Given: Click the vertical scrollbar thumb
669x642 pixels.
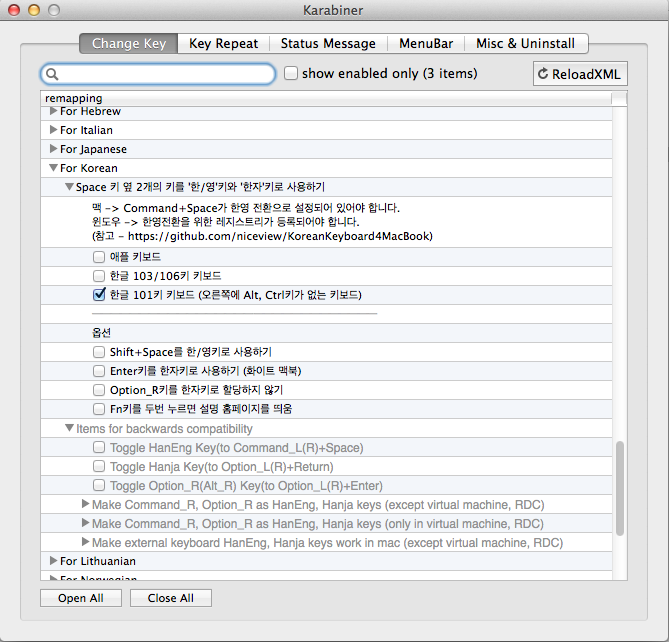Looking at the screenshot, I should pyautogui.click(x=620, y=488).
